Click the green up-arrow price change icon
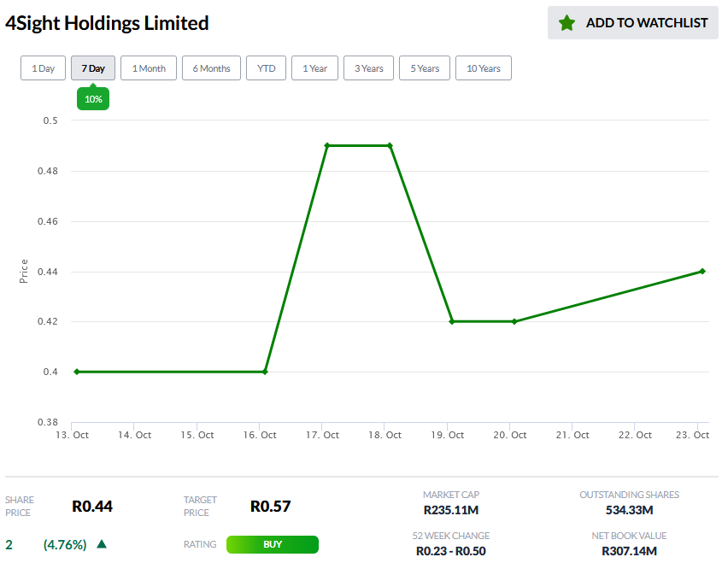The image size is (728, 563). click(x=102, y=543)
